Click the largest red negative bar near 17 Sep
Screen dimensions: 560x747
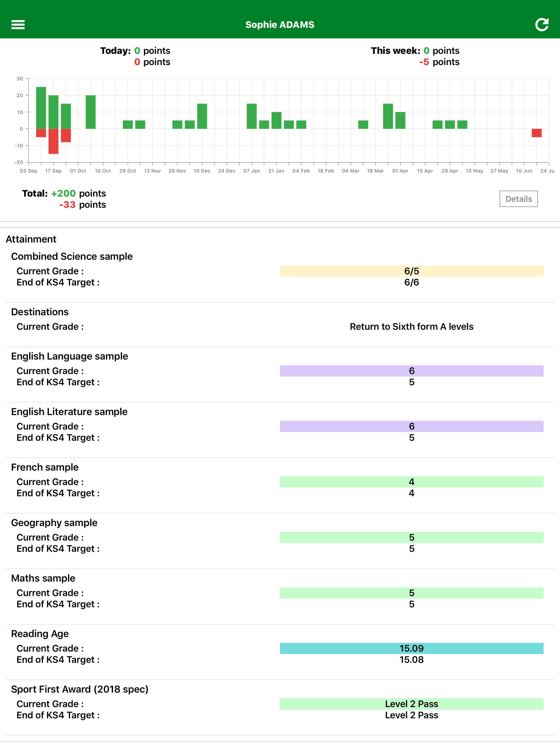click(53, 141)
